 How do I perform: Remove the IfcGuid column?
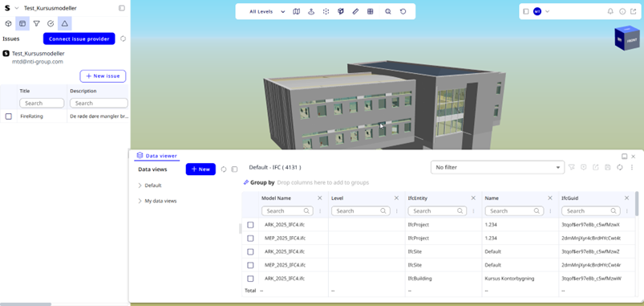pos(626,198)
